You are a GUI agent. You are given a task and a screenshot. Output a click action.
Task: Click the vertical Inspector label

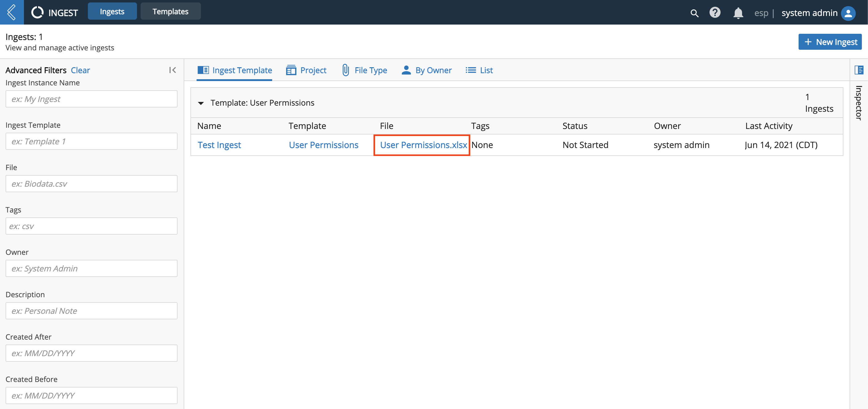859,103
